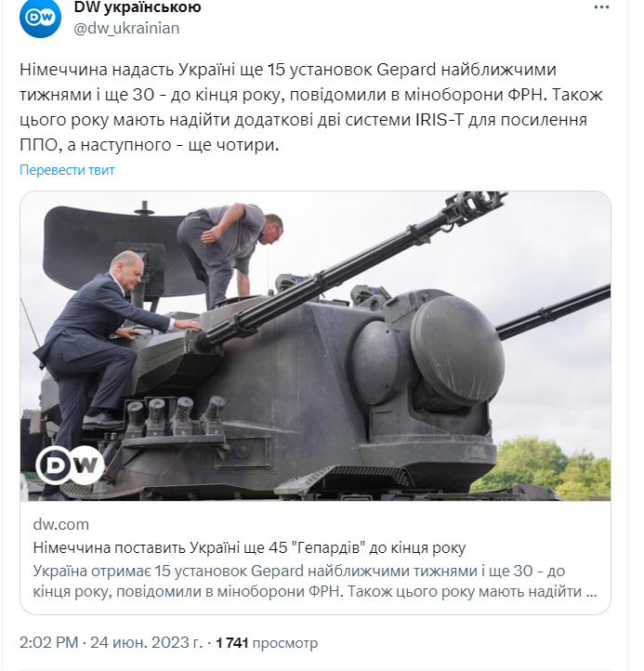Click the DW logo watermark on photo
Image resolution: width=644 pixels, height=671 pixels.
[71, 465]
